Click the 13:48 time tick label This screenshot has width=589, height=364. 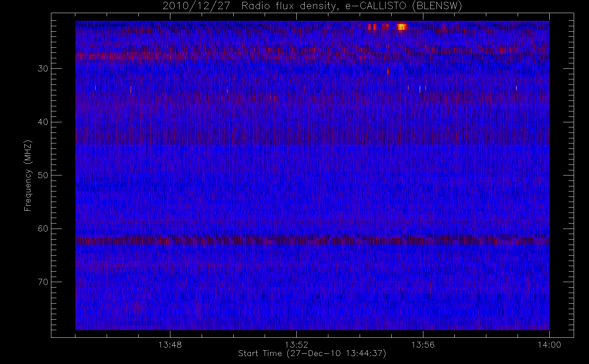[170, 345]
